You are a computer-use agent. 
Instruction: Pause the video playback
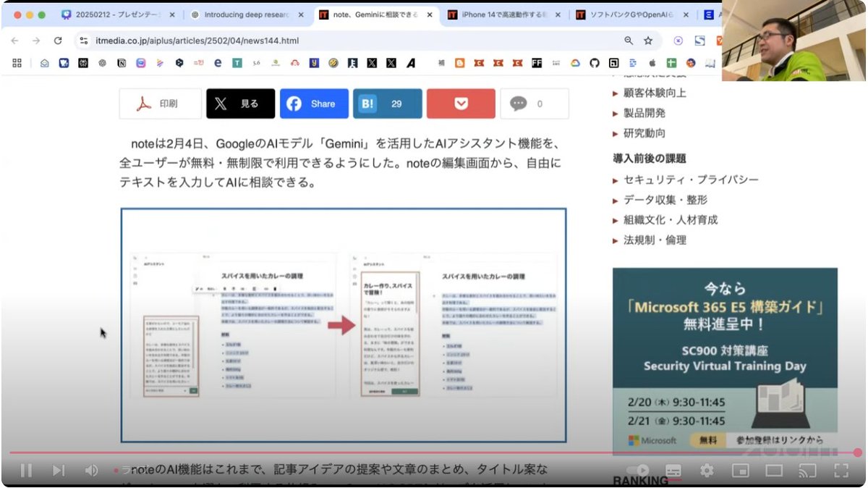click(x=26, y=471)
